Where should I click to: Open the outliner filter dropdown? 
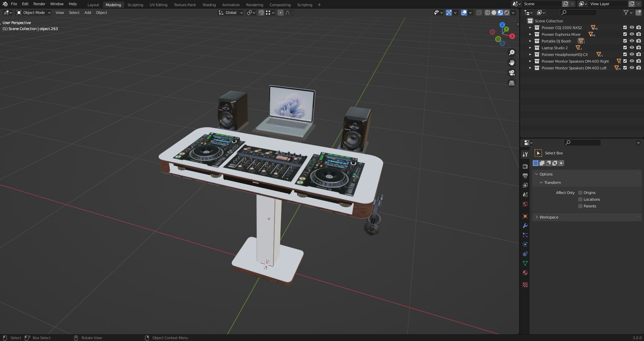coord(628,13)
